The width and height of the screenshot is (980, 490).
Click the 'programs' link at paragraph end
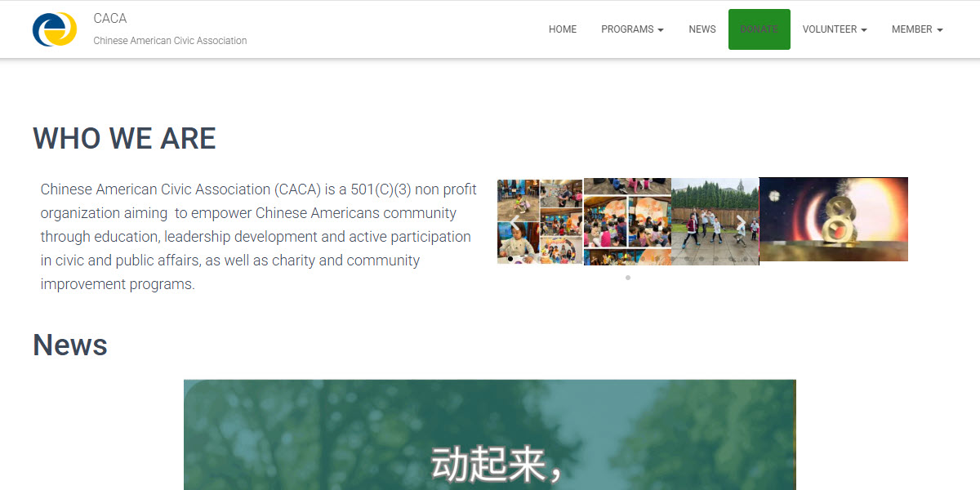point(161,283)
